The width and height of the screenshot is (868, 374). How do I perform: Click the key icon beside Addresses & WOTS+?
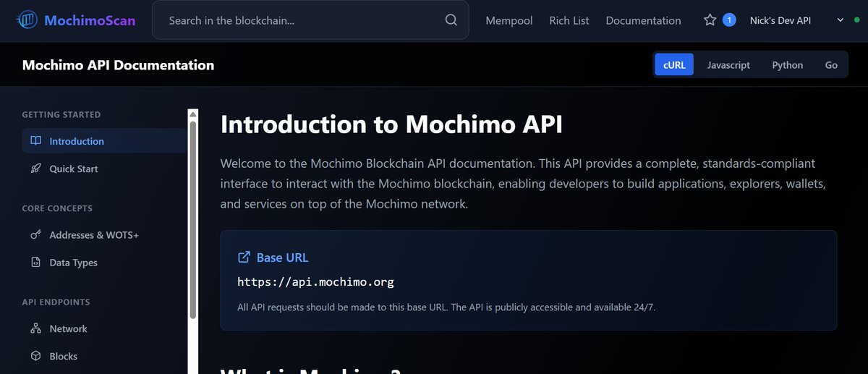[x=35, y=235]
